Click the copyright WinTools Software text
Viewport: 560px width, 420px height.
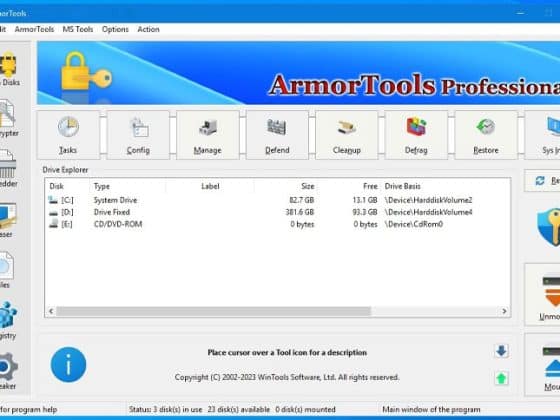[287, 377]
